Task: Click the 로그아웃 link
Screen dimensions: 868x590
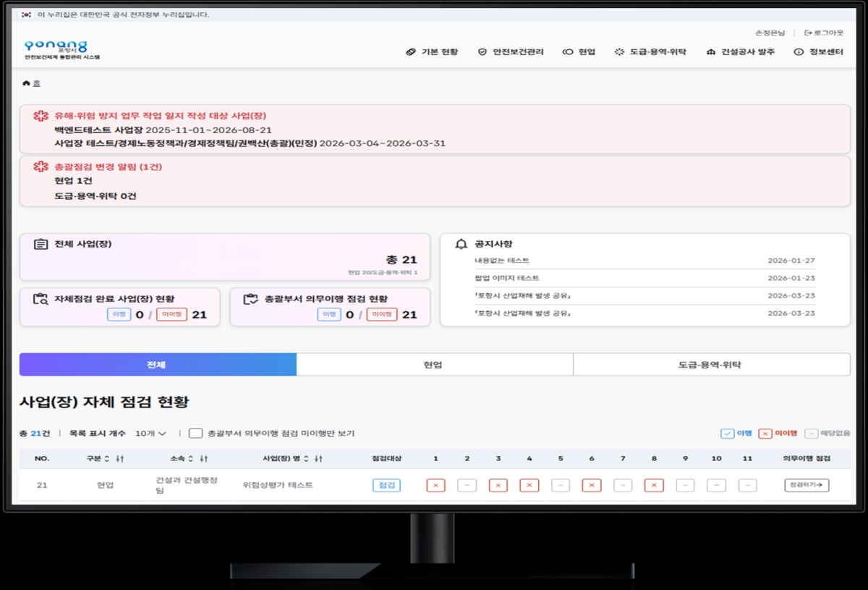Action: tap(824, 33)
